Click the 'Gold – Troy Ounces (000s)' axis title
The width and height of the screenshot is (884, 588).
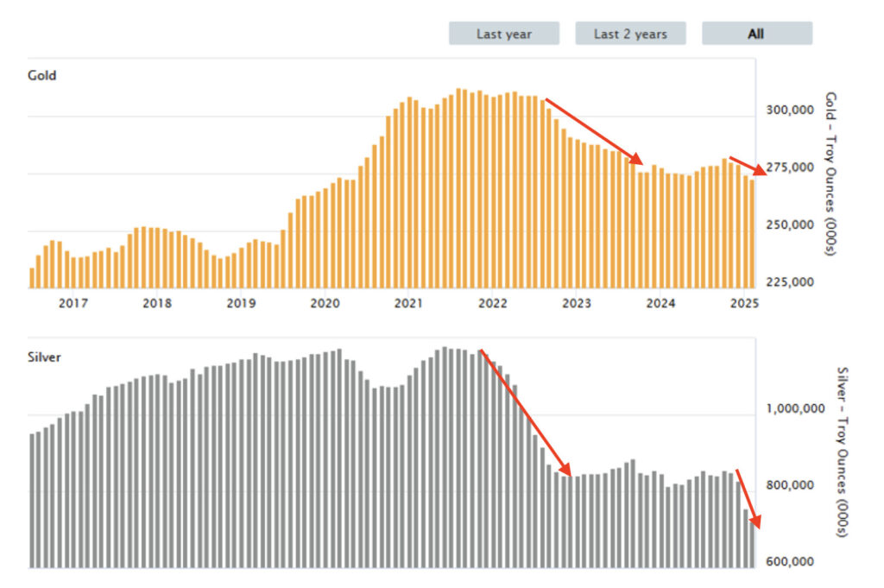click(831, 174)
